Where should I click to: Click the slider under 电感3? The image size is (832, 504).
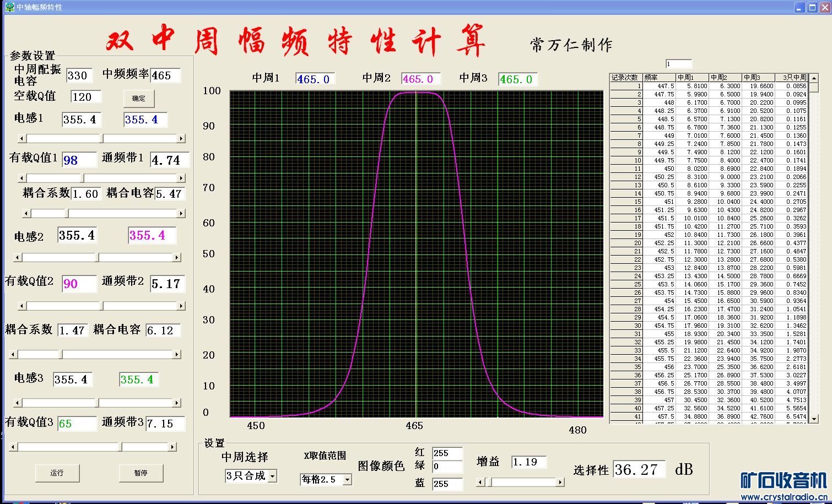point(98,403)
